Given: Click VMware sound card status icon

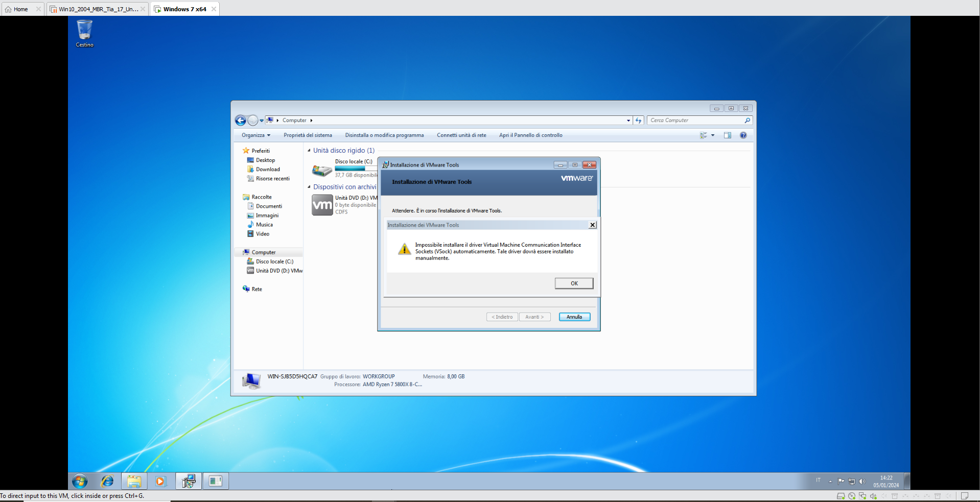Looking at the screenshot, I should tap(873, 496).
